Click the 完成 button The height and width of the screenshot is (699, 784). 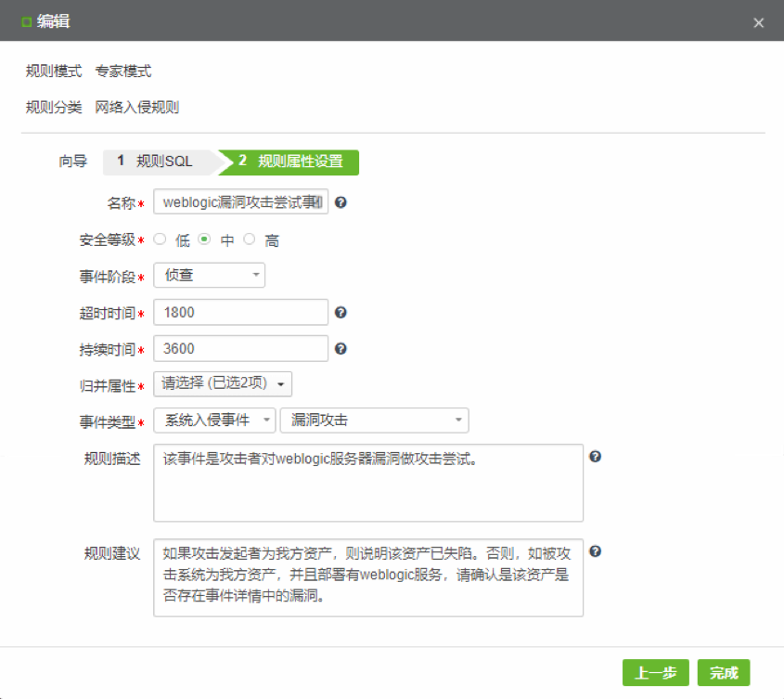[x=724, y=673]
